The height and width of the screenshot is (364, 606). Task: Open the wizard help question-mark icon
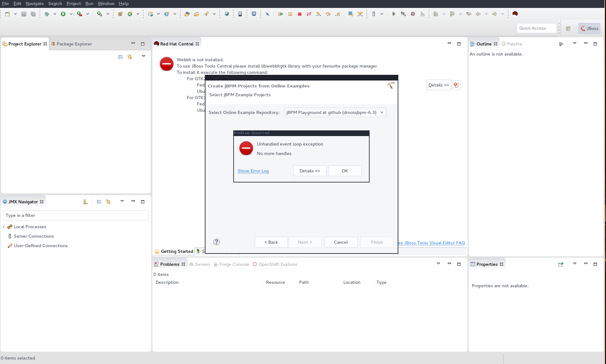click(x=217, y=242)
